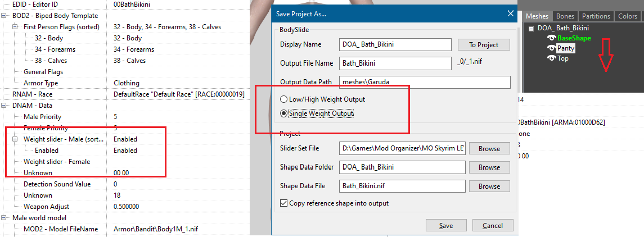644x237 pixels.
Task: Browse for Slider Set File
Action: coord(489,149)
